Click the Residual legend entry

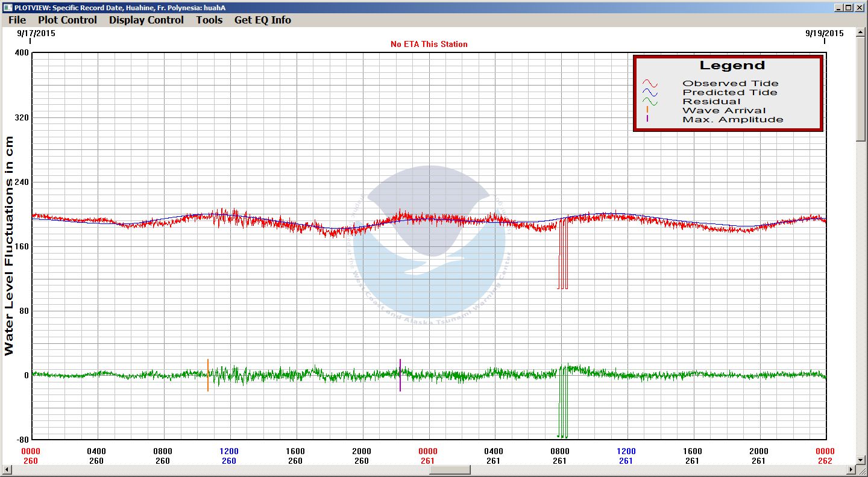tap(711, 102)
